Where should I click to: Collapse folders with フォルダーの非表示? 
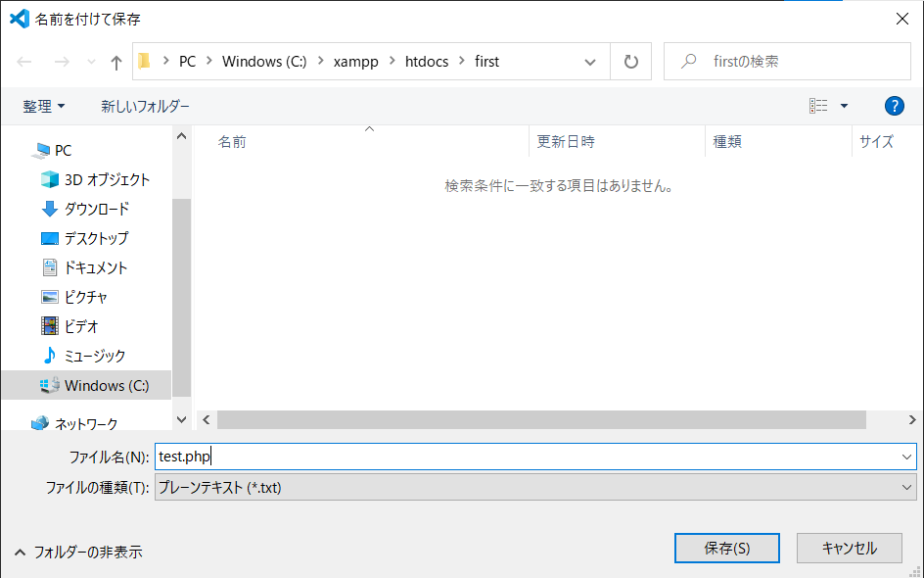[78, 552]
